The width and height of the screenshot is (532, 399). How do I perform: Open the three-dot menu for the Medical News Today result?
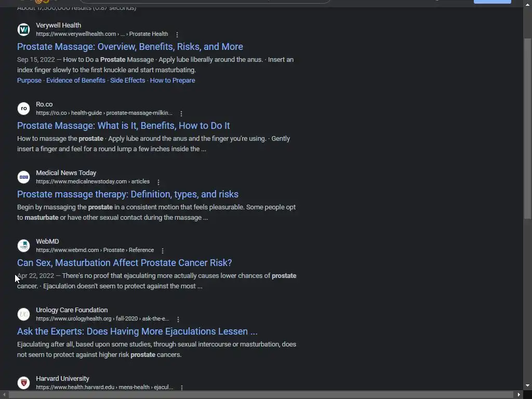click(158, 182)
